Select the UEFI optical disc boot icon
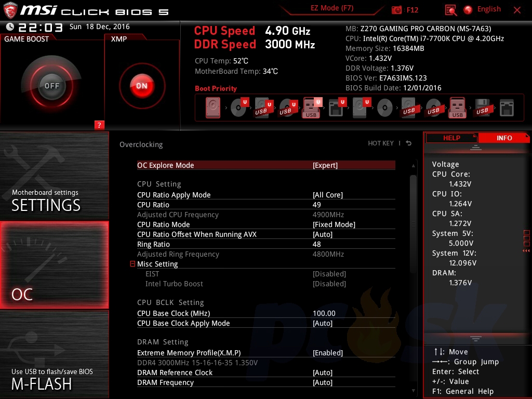 click(x=240, y=108)
